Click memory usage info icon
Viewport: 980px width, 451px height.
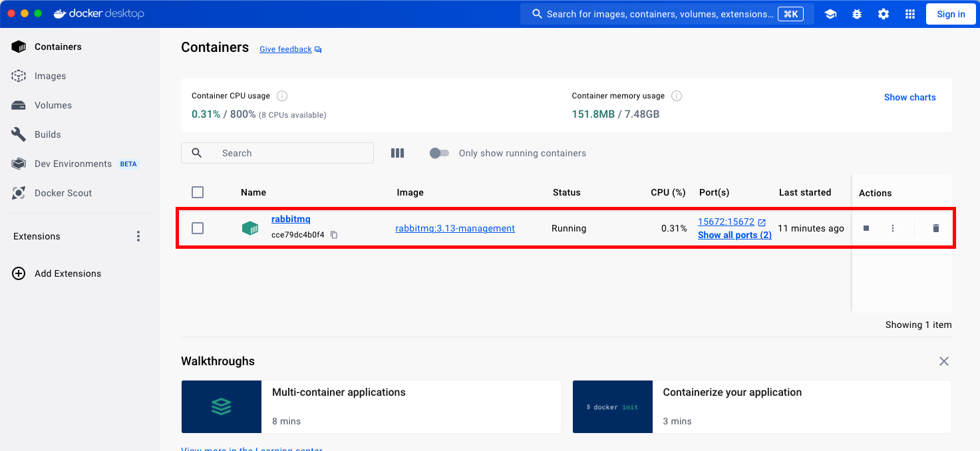point(677,96)
